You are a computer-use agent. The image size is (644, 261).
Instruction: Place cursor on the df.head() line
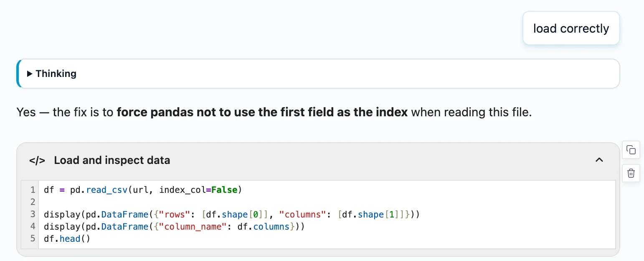point(67,239)
